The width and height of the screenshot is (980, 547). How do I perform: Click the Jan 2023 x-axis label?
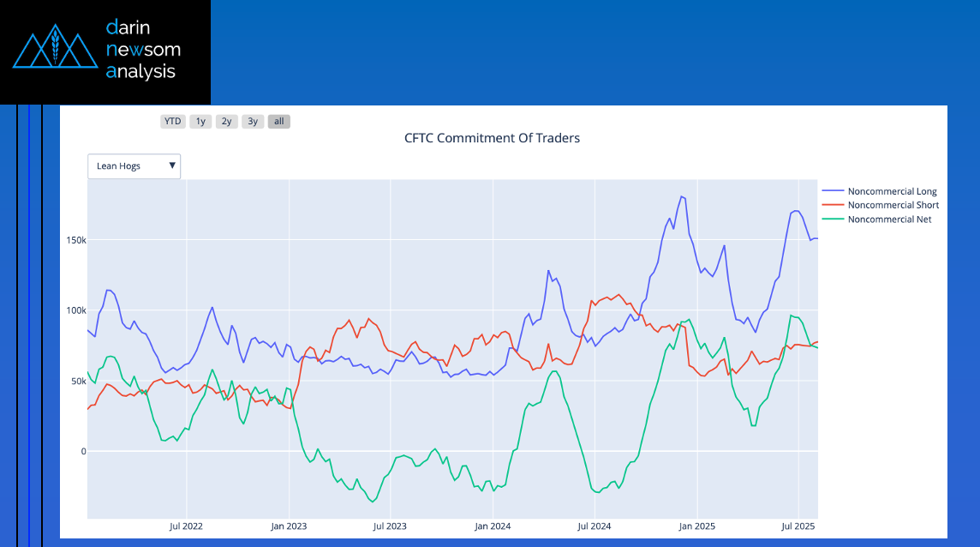[289, 526]
